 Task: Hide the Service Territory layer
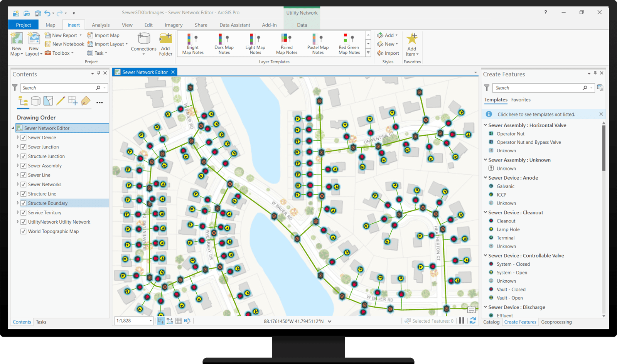coord(24,212)
